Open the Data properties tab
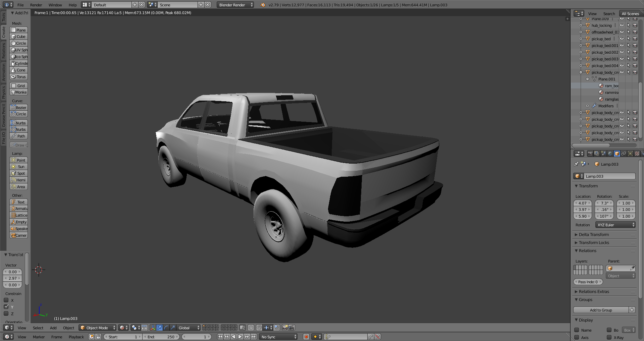The width and height of the screenshot is (644, 341). [630, 154]
